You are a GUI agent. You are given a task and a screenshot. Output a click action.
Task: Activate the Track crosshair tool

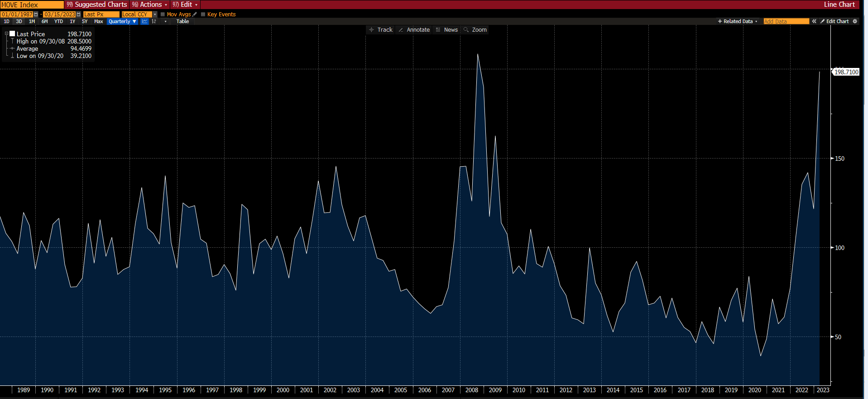point(381,30)
